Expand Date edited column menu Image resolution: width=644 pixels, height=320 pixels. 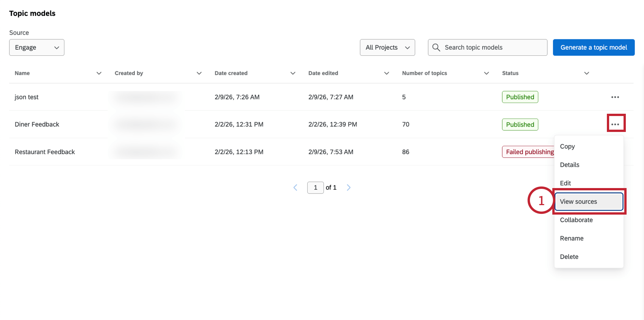(386, 73)
